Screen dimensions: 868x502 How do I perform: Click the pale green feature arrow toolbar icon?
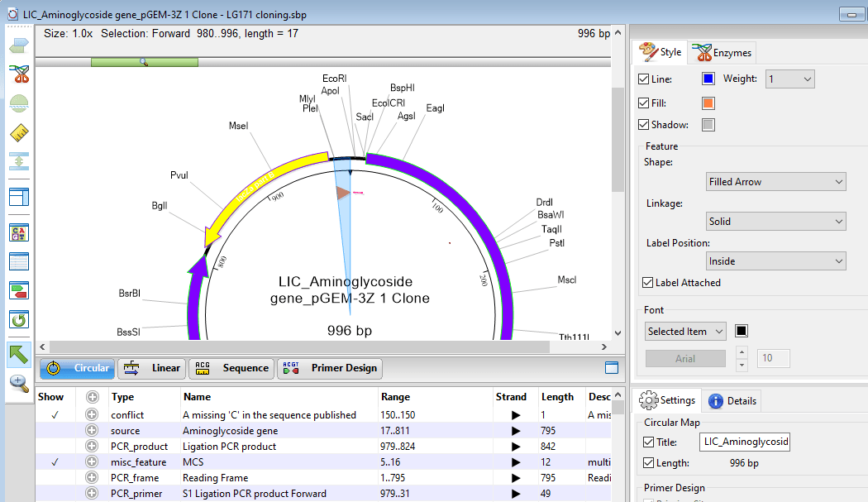19,45
